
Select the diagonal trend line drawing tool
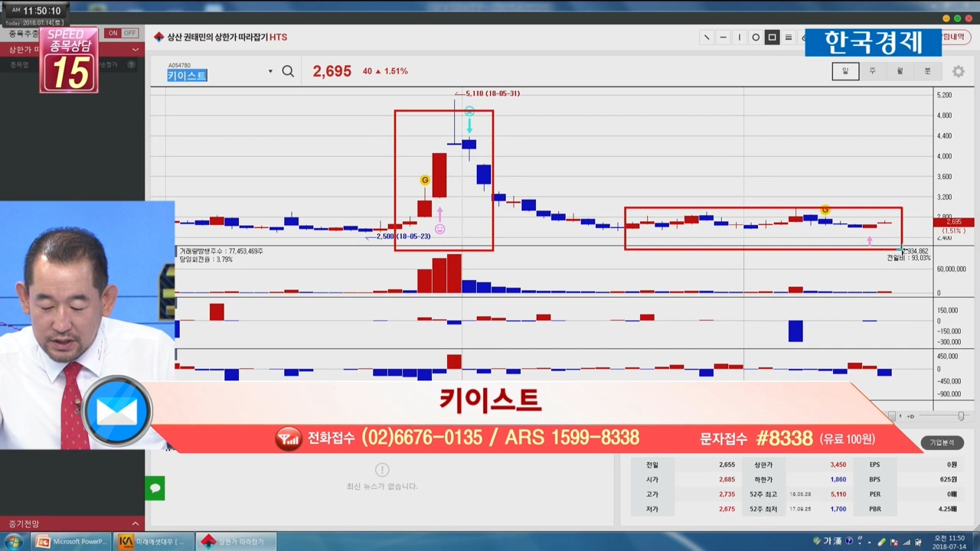(707, 37)
